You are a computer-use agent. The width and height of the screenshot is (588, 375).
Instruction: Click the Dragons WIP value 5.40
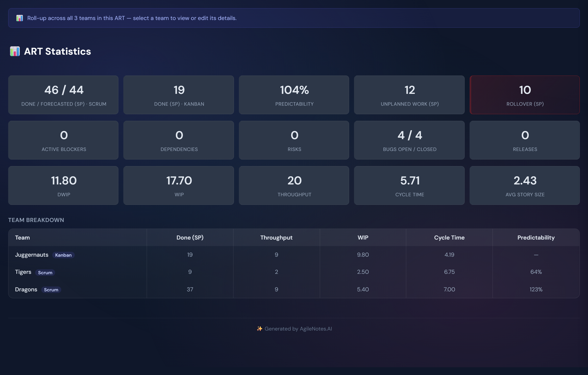pyautogui.click(x=363, y=289)
